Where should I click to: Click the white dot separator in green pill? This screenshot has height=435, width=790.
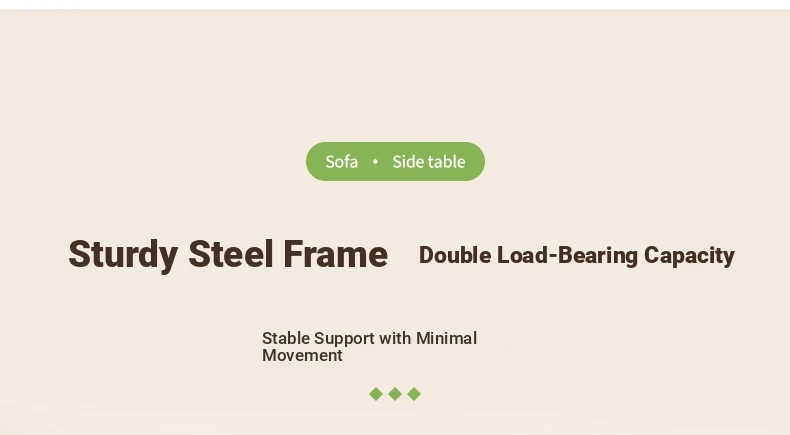click(x=375, y=162)
